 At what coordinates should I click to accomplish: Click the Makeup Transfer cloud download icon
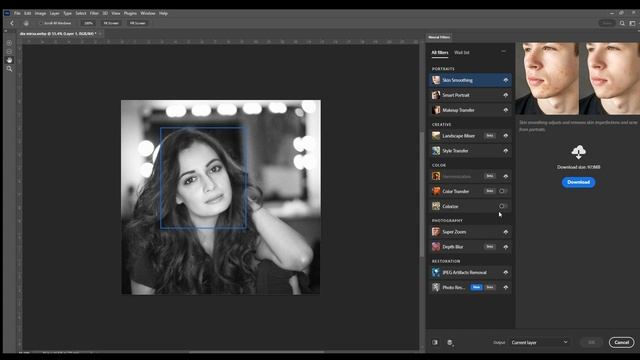[x=506, y=110]
